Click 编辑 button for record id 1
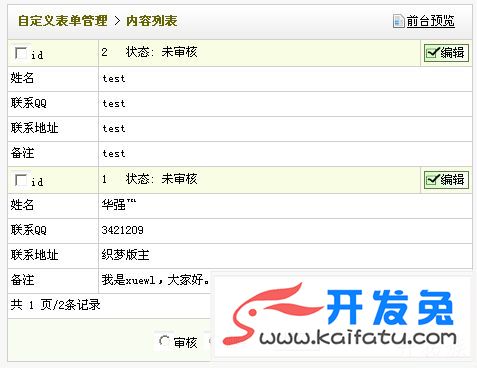 [x=446, y=180]
